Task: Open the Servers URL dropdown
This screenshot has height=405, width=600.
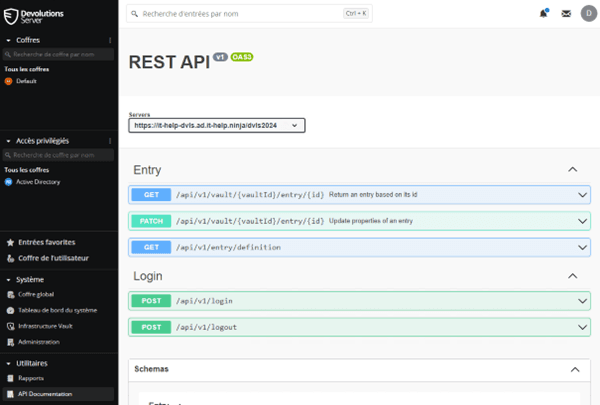Action: [217, 125]
